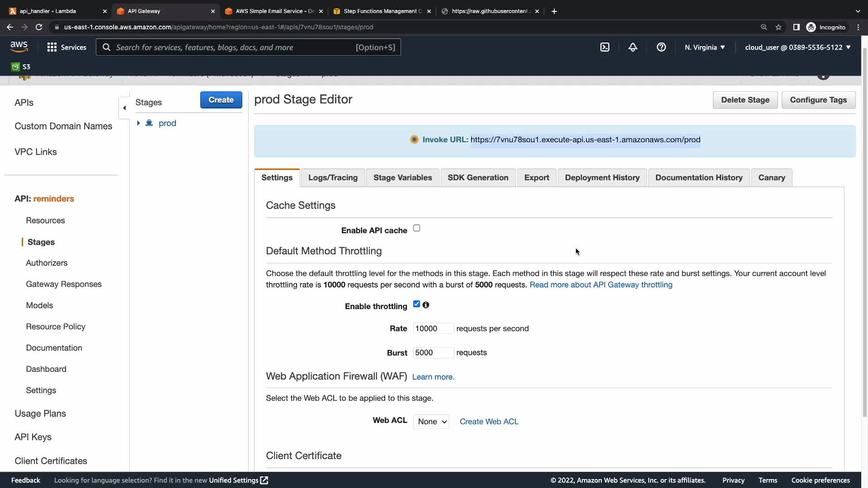
Task: Click the browser reload icon
Action: [39, 27]
